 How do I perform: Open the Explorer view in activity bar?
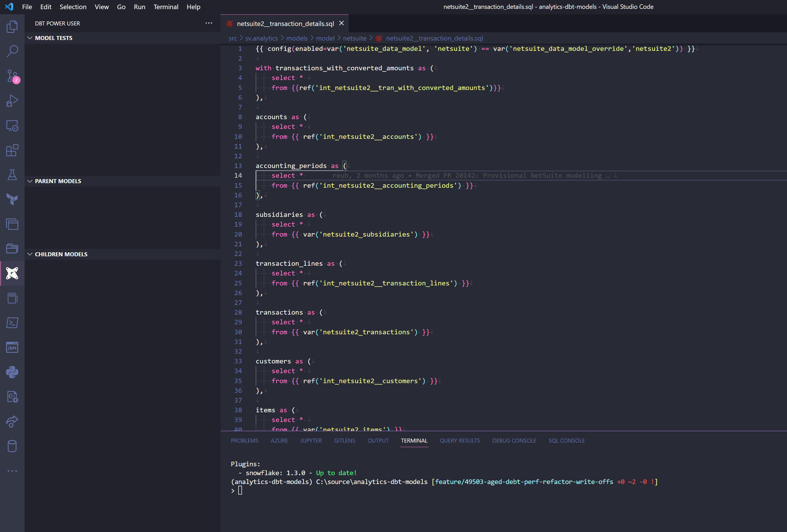(12, 27)
